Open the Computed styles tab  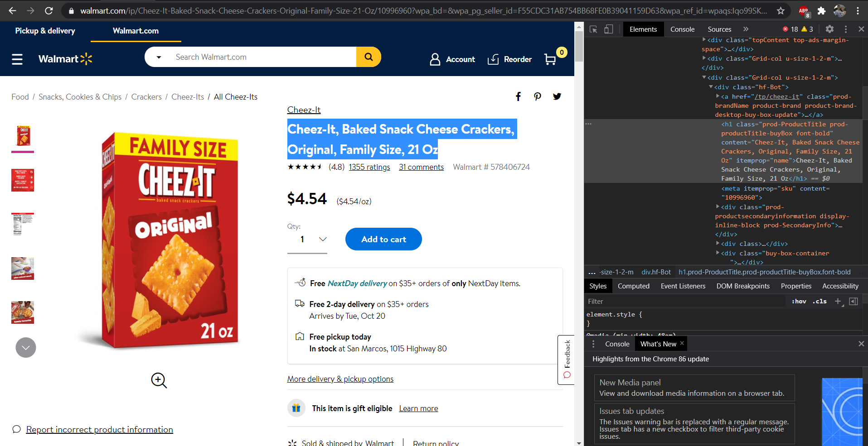pos(633,286)
